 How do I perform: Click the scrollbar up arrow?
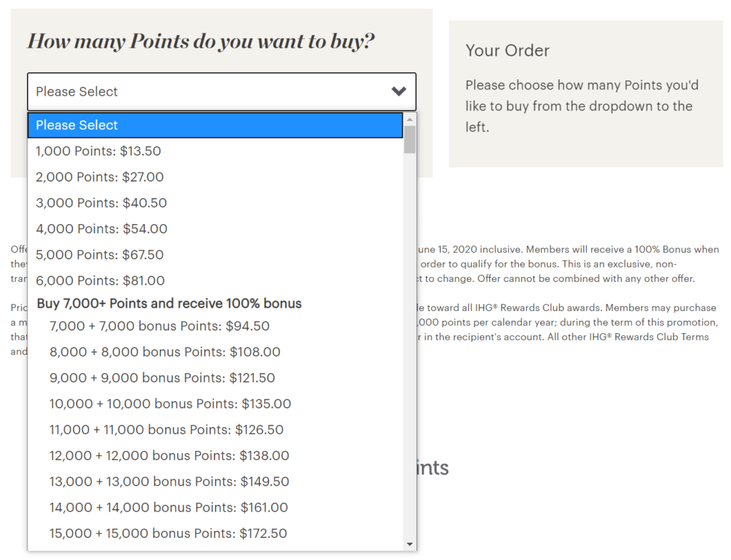click(x=410, y=119)
